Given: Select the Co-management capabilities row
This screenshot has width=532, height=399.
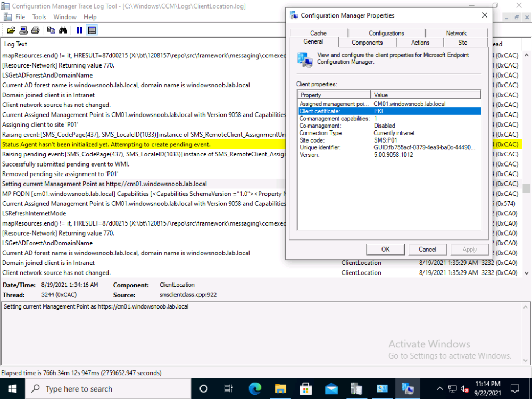Looking at the screenshot, I should (x=389, y=119).
